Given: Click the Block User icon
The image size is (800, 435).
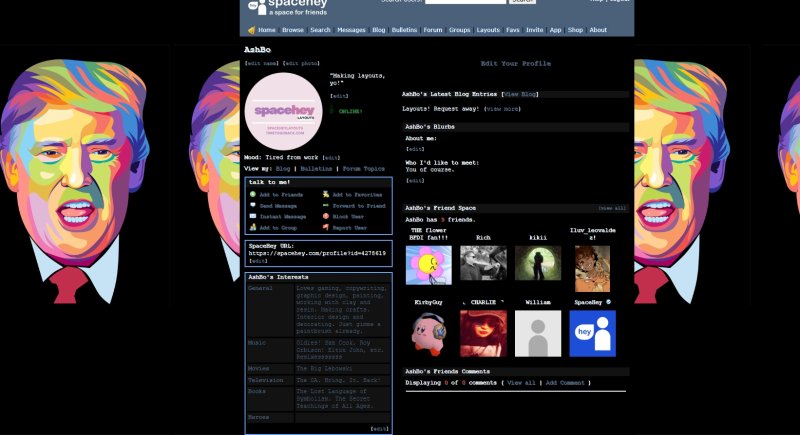Looking at the screenshot, I should pyautogui.click(x=326, y=216).
